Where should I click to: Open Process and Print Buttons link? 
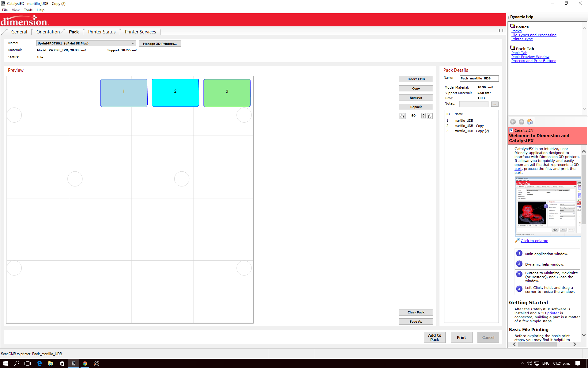point(534,61)
